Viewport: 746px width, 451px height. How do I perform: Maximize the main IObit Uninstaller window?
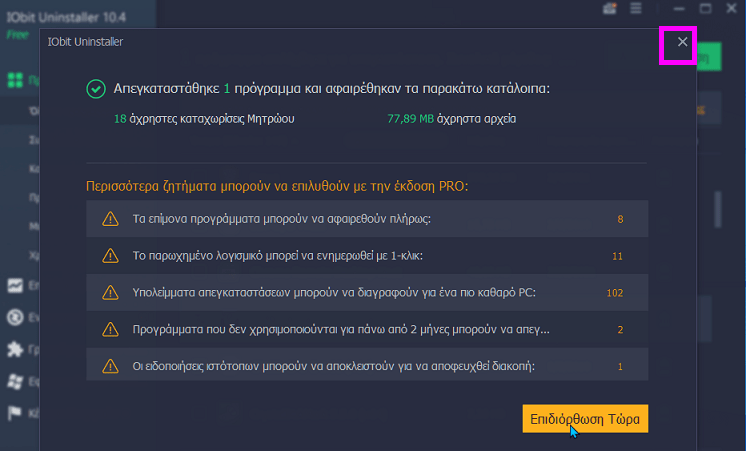coord(706,8)
